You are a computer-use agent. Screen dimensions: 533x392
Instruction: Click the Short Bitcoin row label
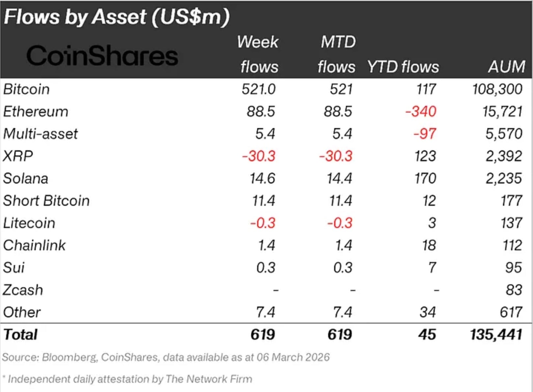46,201
